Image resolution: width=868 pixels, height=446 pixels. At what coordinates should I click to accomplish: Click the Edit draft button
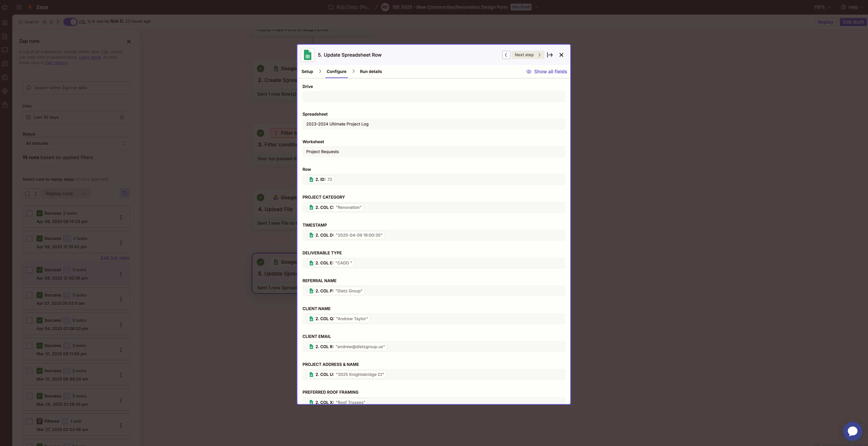853,22
